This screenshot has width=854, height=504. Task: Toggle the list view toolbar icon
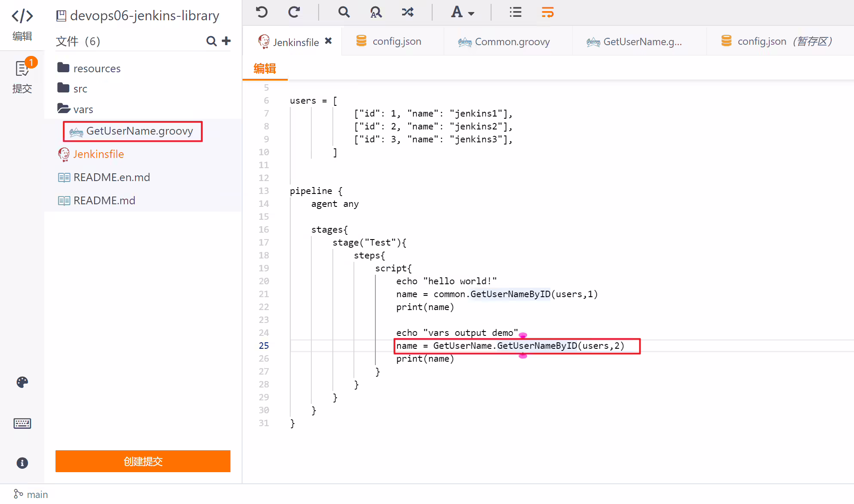point(515,12)
